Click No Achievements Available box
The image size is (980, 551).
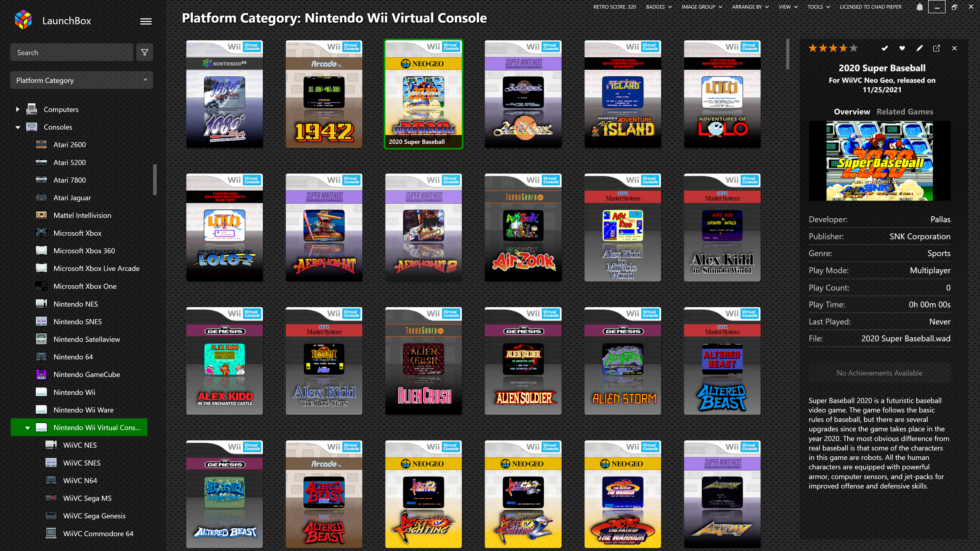point(879,373)
